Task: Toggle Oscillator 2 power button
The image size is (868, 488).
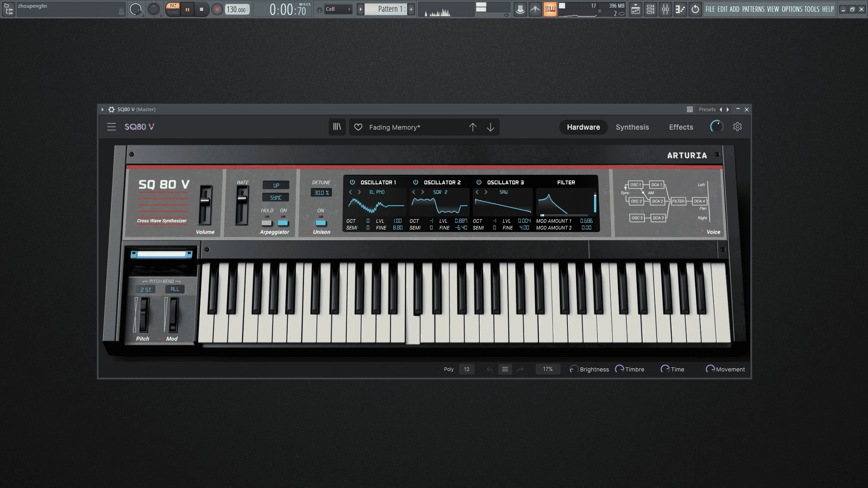Action: click(x=415, y=183)
